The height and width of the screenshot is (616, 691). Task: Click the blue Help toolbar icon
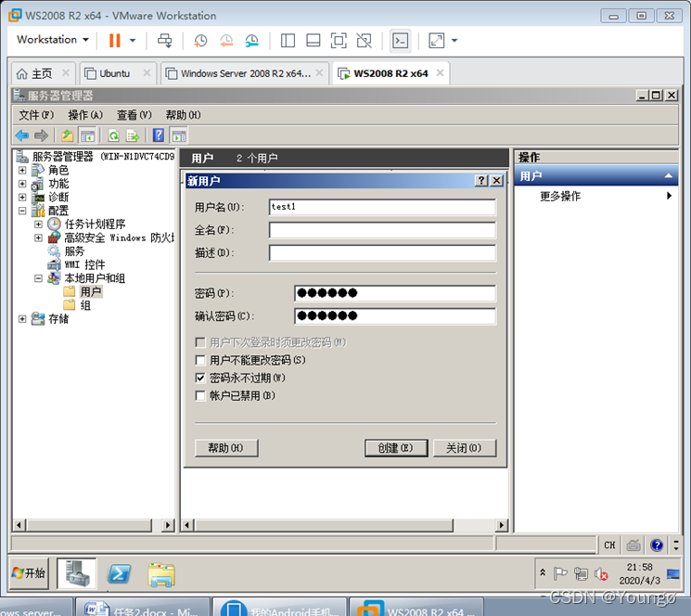[159, 135]
